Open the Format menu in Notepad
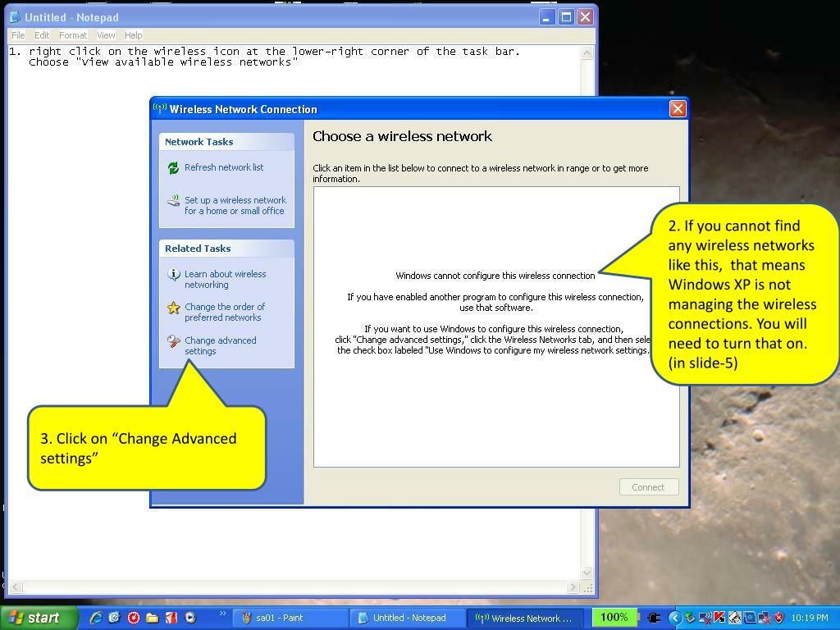 pyautogui.click(x=73, y=35)
